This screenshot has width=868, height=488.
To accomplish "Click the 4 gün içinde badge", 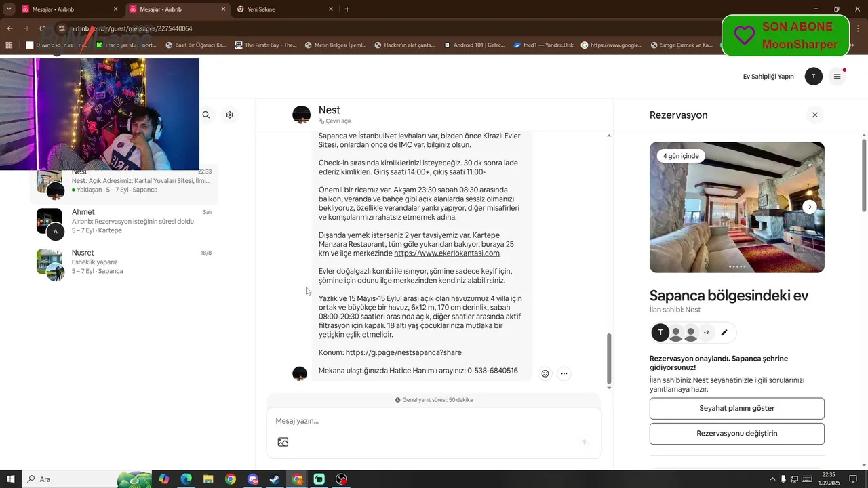I will click(681, 156).
